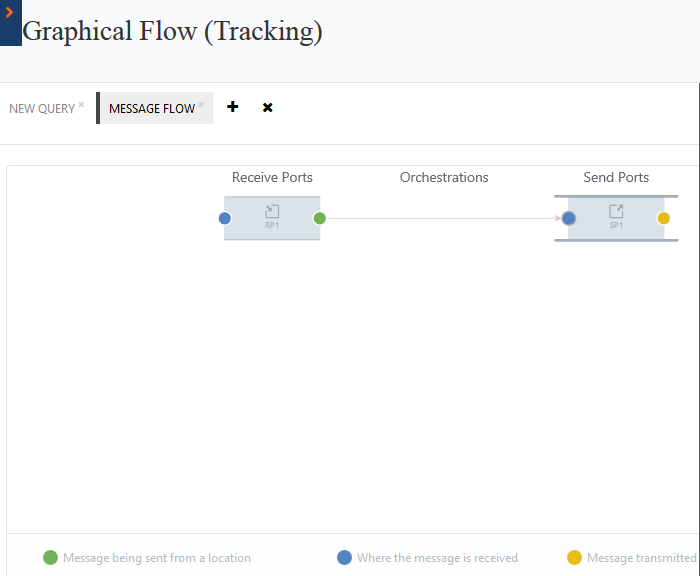
Task: Click yellow dot right of SP1
Action: pos(663,218)
